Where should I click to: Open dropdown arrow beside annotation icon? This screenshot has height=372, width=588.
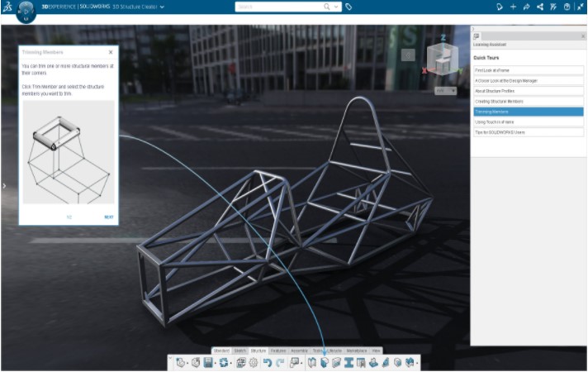[301, 364]
